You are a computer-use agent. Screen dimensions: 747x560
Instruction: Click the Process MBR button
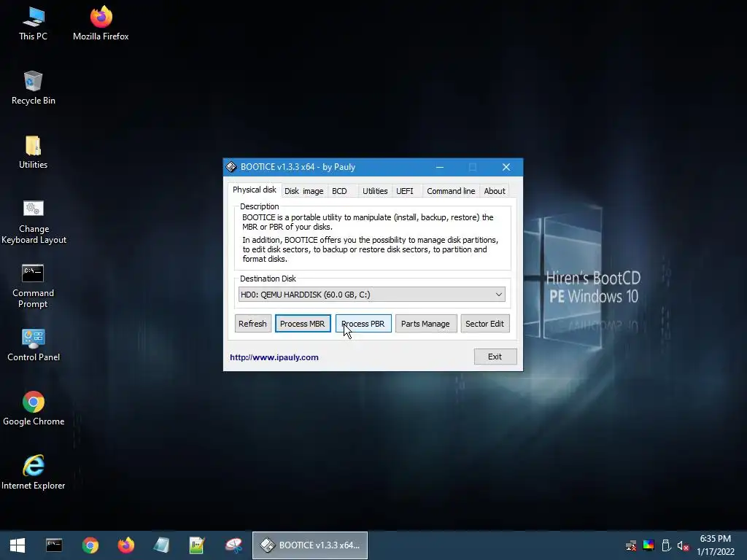pyautogui.click(x=303, y=323)
